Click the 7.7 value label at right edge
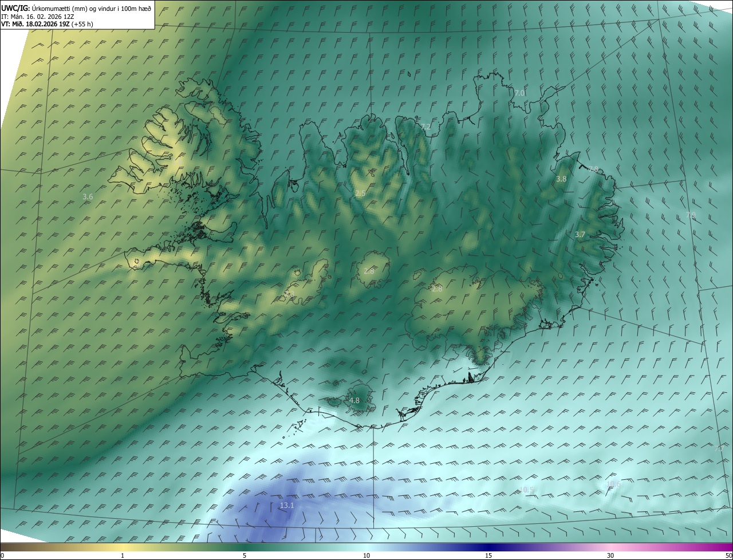The width and height of the screenshot is (733, 560). [718, 449]
